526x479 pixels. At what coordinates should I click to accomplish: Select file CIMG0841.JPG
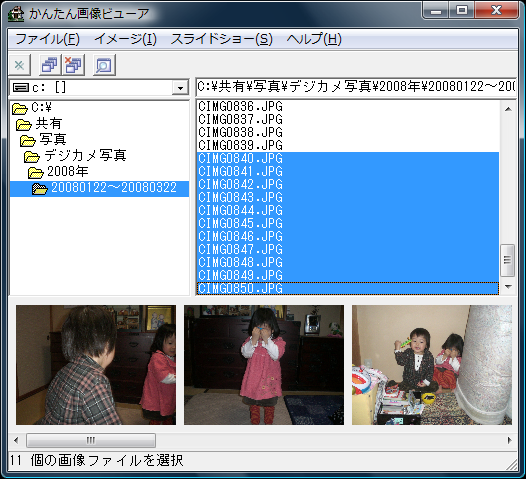click(x=348, y=172)
